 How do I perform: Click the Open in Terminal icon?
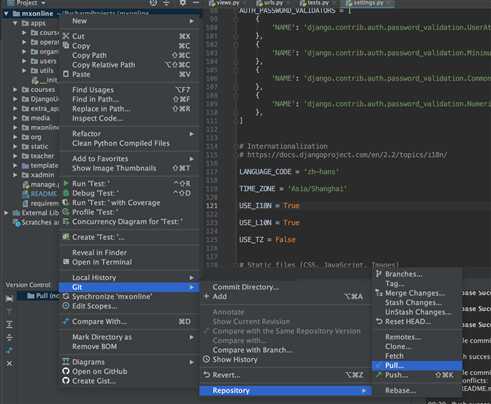point(66,262)
